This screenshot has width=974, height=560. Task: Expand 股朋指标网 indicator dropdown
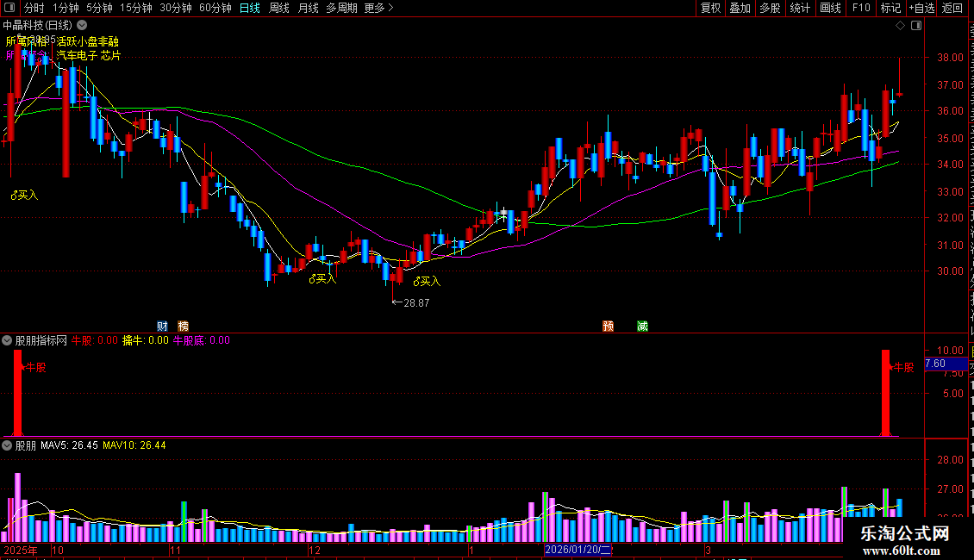(7, 340)
